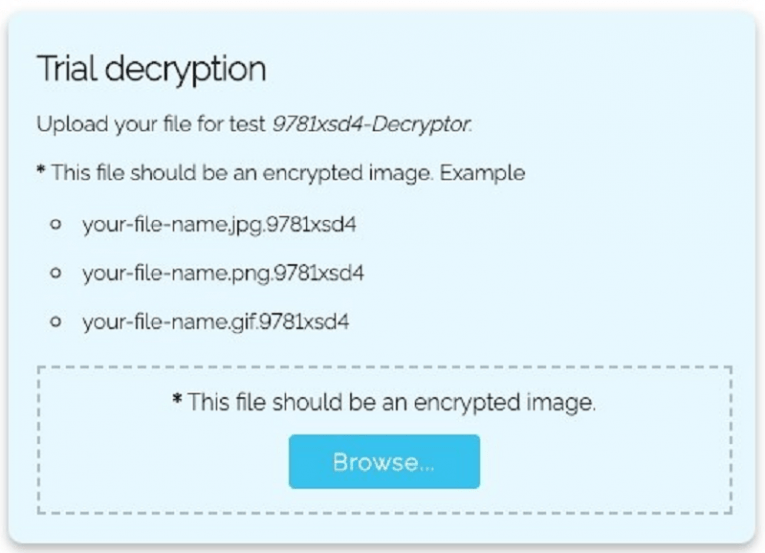Click the Browse... button
This screenshot has width=765, height=553.
pyautogui.click(x=384, y=462)
